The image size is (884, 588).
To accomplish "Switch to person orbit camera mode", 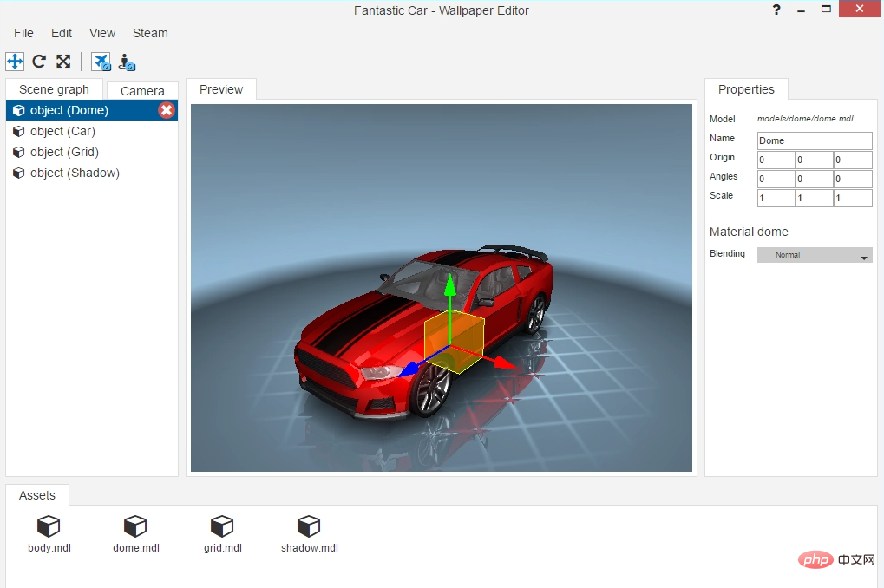I will click(128, 62).
